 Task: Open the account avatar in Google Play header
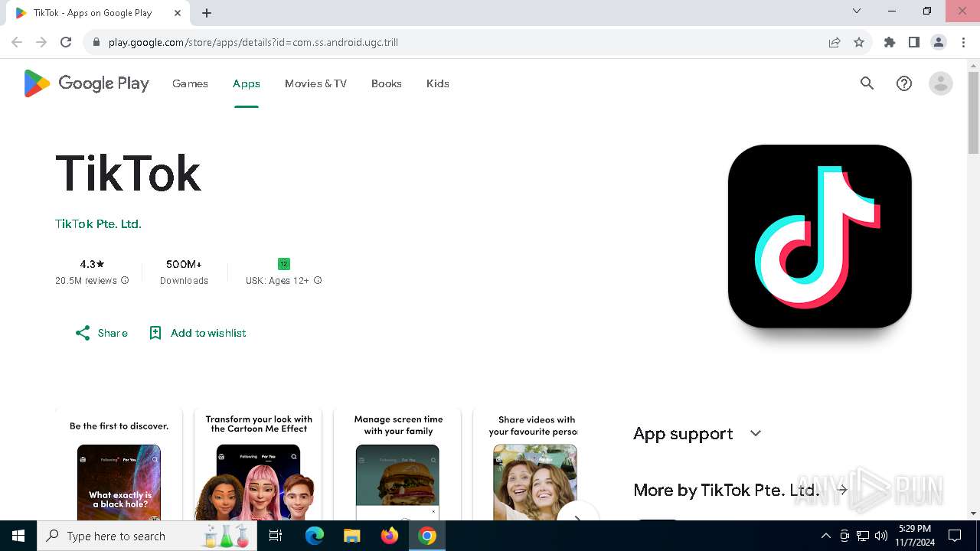[x=940, y=83]
